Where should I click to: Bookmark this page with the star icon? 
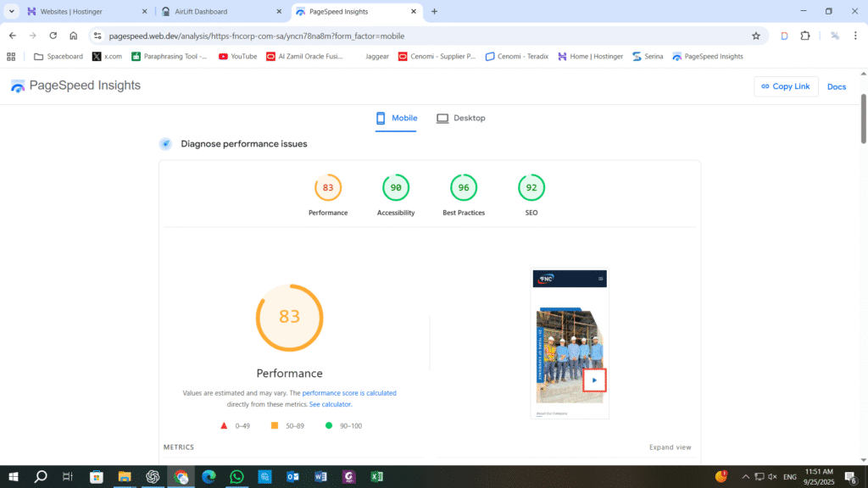tap(756, 36)
